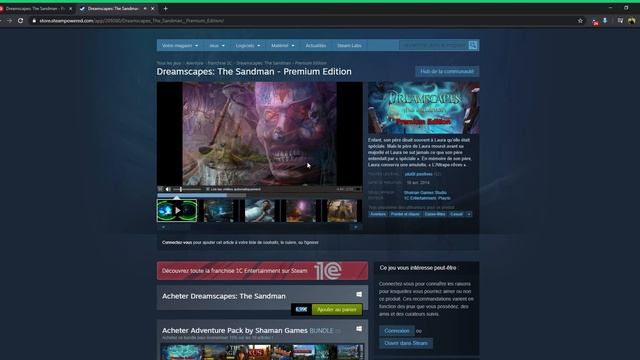640x360 pixels.
Task: Select the purple light screenshot thumbnail
Action: click(x=301, y=211)
